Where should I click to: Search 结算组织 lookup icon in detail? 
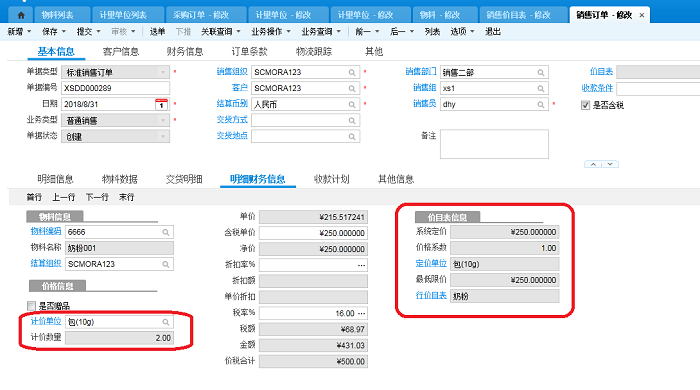[x=166, y=264]
